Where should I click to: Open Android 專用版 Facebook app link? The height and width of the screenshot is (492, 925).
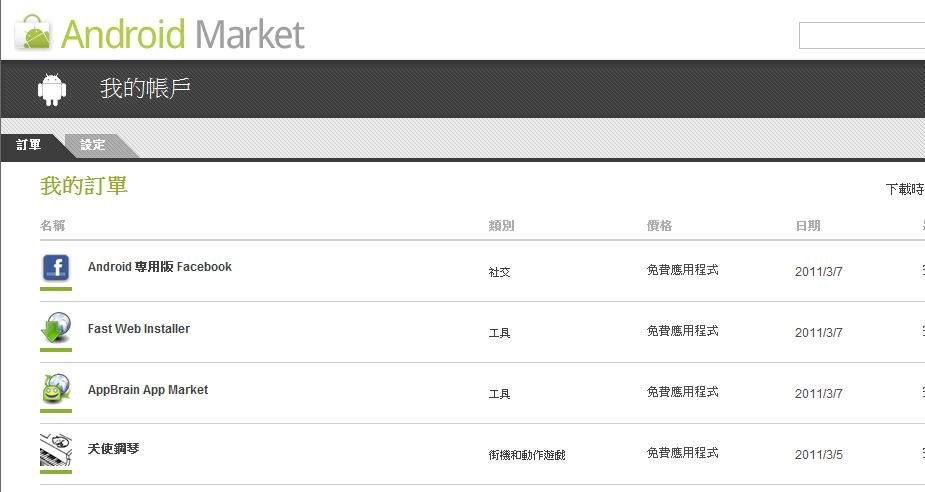click(160, 267)
